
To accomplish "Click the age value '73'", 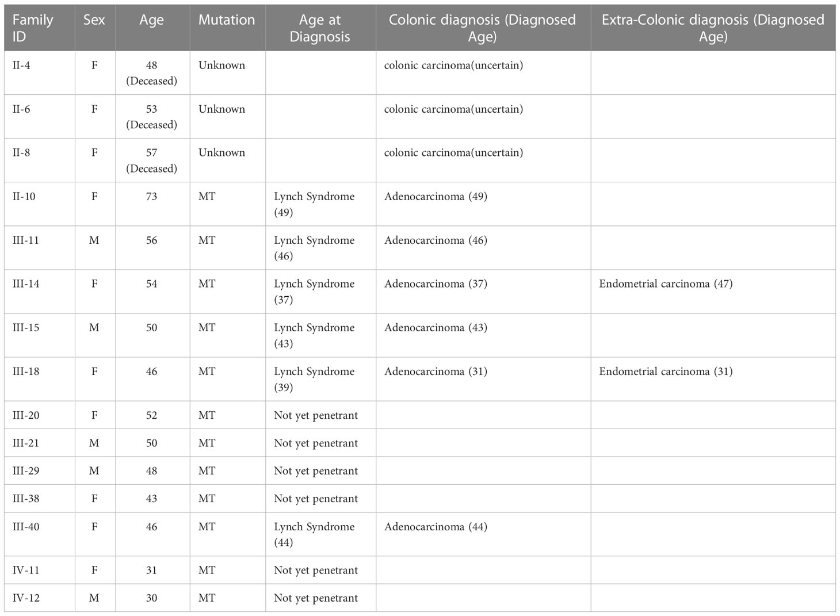I will [x=152, y=197].
